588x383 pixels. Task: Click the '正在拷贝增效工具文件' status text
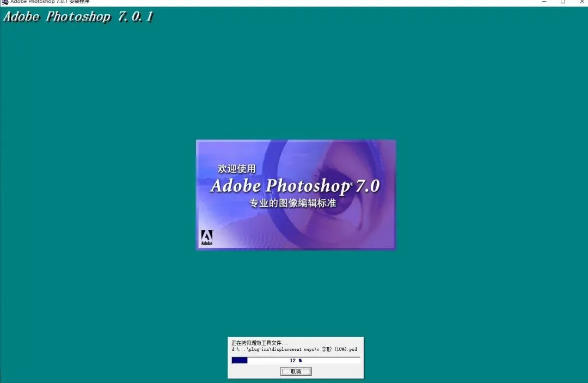[259, 343]
